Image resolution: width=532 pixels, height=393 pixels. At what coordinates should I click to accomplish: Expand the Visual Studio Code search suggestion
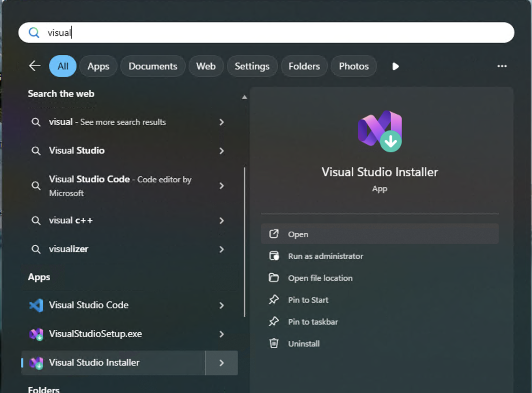click(x=221, y=186)
